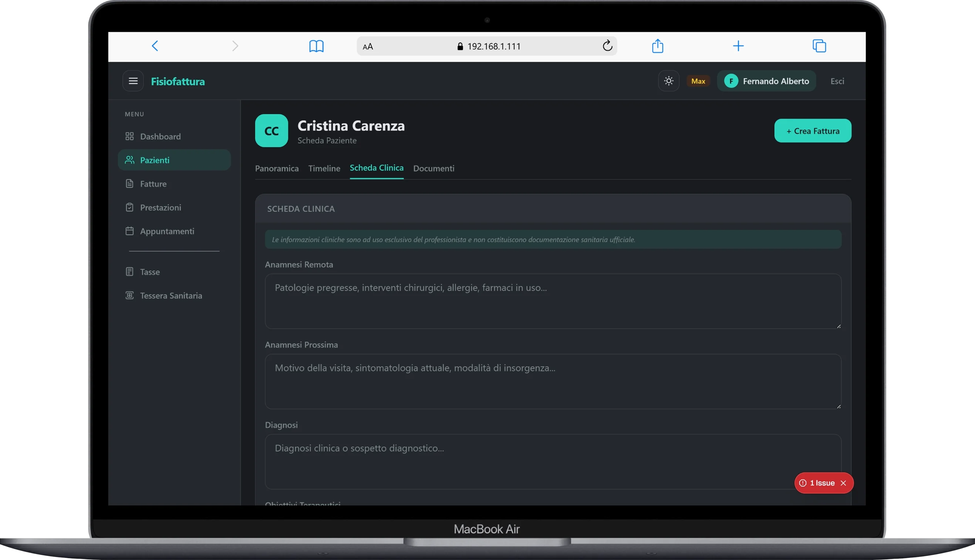Click the CC patient avatar badge

271,131
